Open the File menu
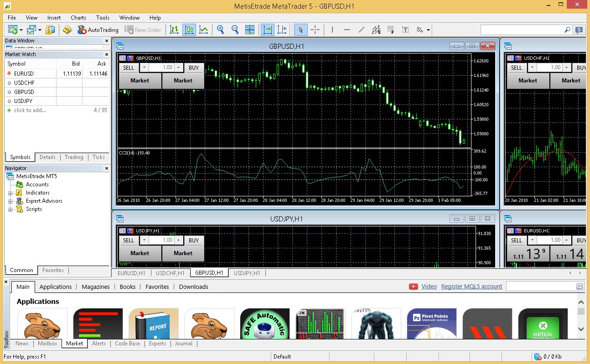The width and height of the screenshot is (590, 364). tap(12, 17)
